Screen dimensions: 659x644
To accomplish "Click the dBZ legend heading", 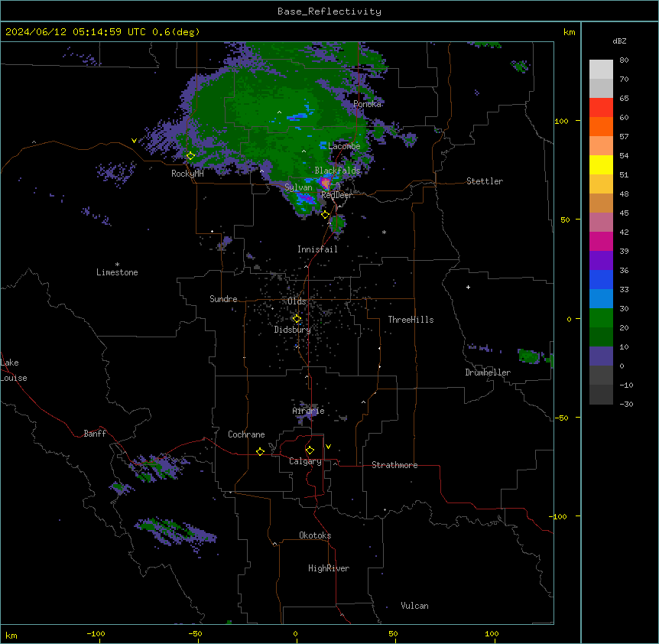I will [x=619, y=41].
